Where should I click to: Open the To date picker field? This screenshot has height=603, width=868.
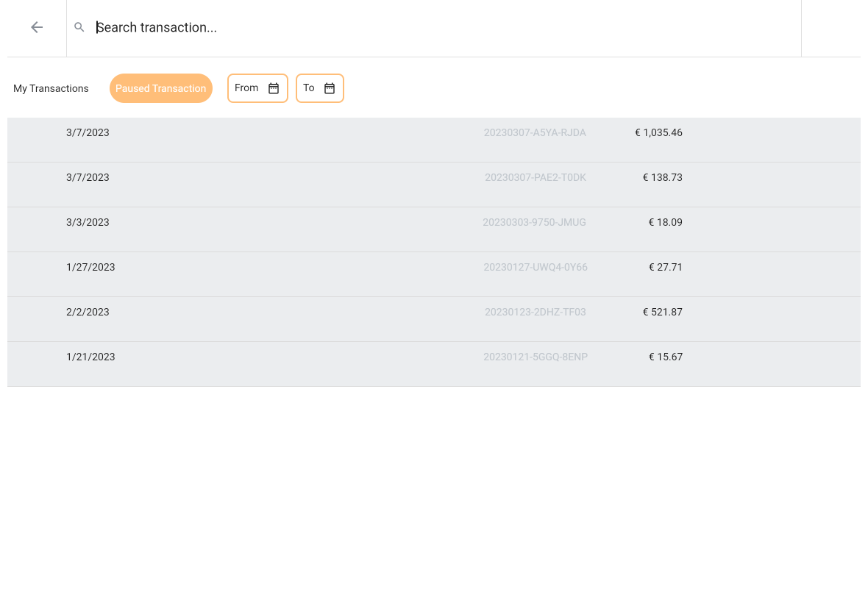click(x=309, y=88)
